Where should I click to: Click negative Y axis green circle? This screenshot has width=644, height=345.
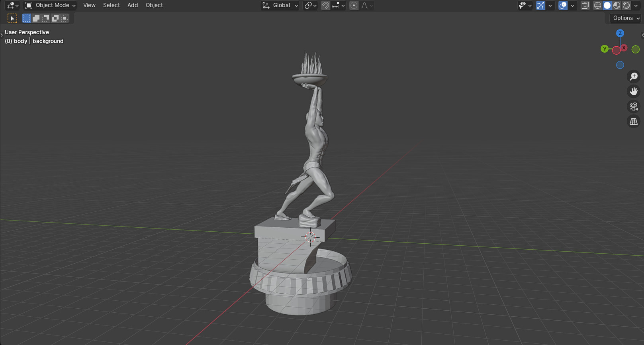[x=636, y=49]
